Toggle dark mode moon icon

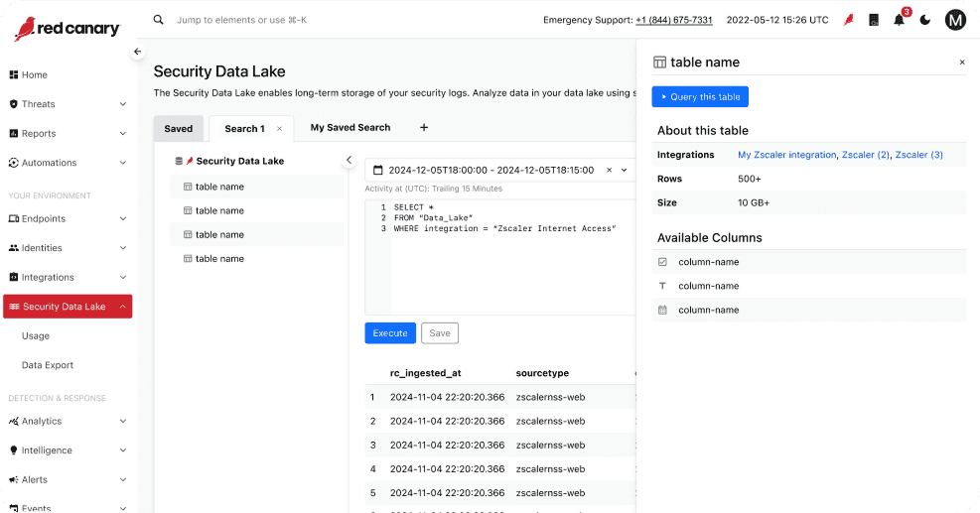[x=925, y=20]
